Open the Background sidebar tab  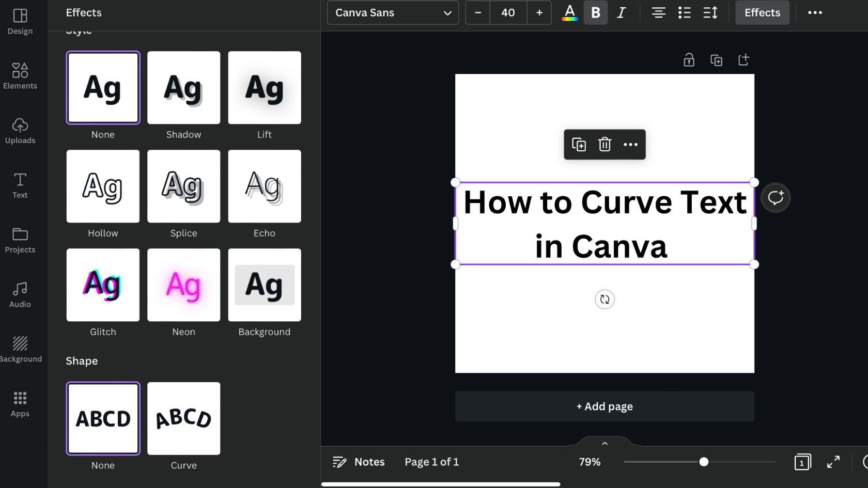coord(20,350)
